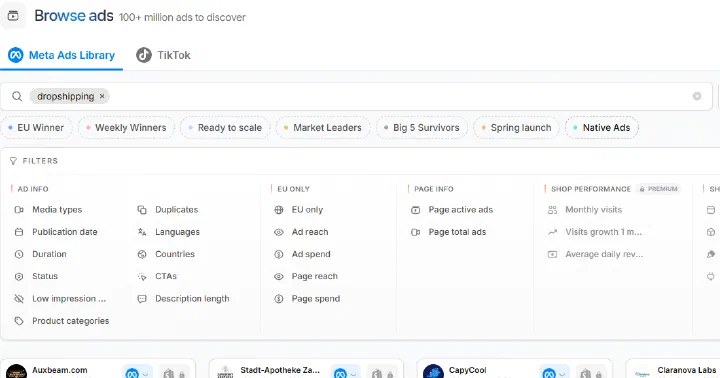
Task: Open the Ad reach filter
Action: pyautogui.click(x=301, y=232)
